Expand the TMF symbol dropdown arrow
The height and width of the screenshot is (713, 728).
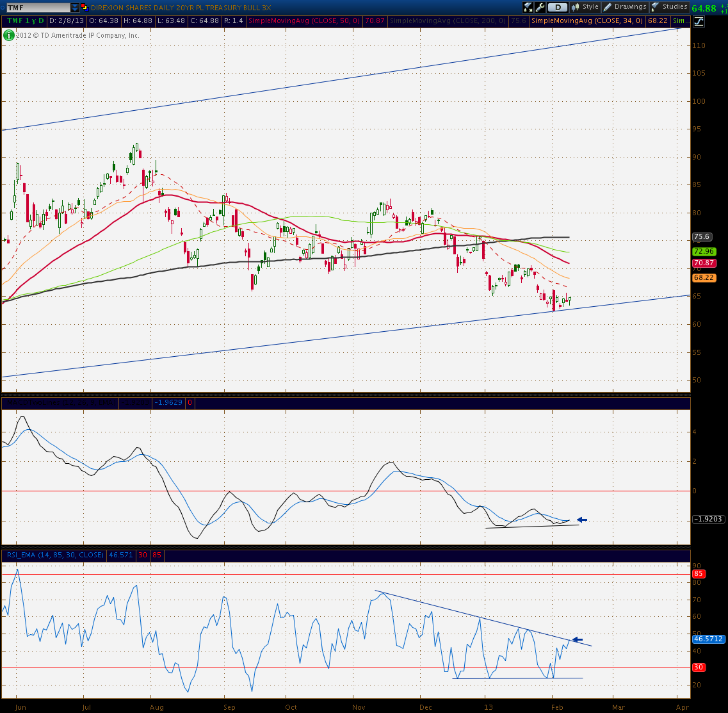75,8
